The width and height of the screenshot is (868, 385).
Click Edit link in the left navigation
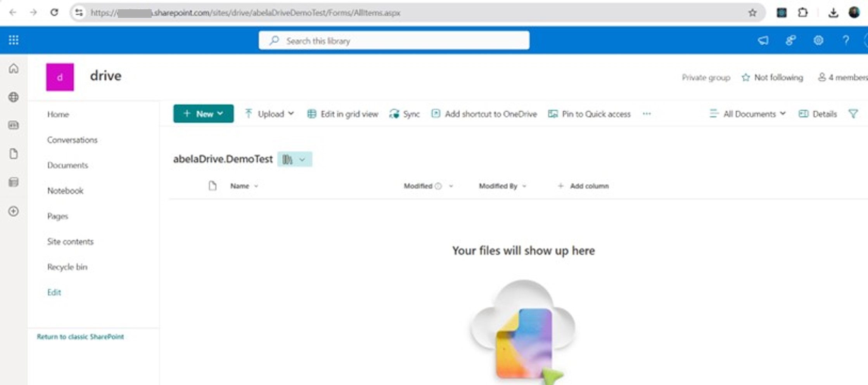click(54, 292)
